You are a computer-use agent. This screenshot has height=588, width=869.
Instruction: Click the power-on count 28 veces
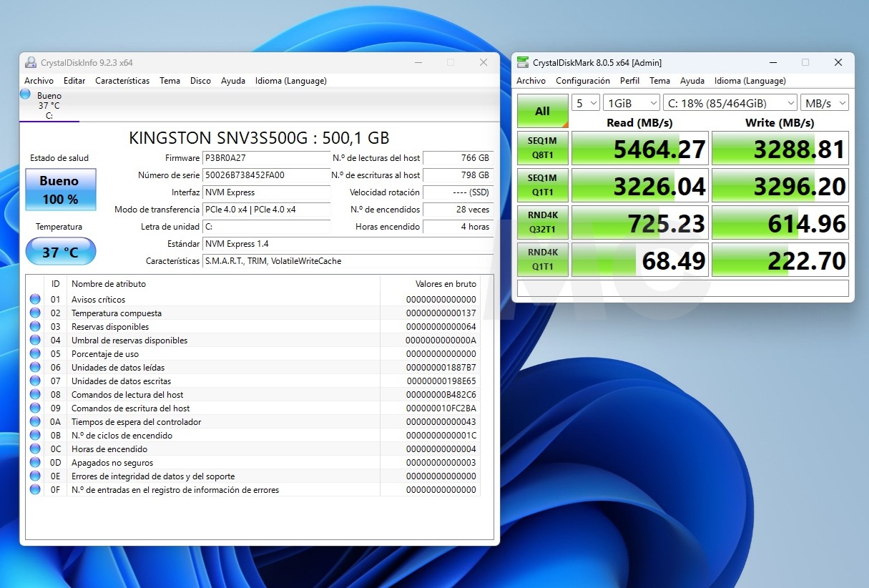(x=458, y=210)
